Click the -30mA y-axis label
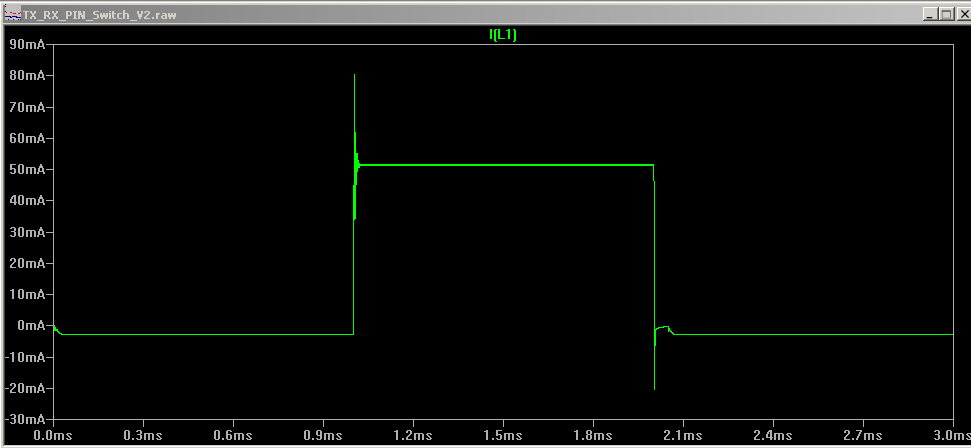Viewport: 971px width, 448px height. pos(25,419)
